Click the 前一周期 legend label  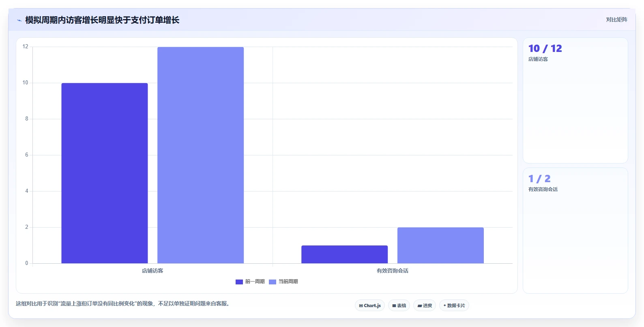point(255,282)
